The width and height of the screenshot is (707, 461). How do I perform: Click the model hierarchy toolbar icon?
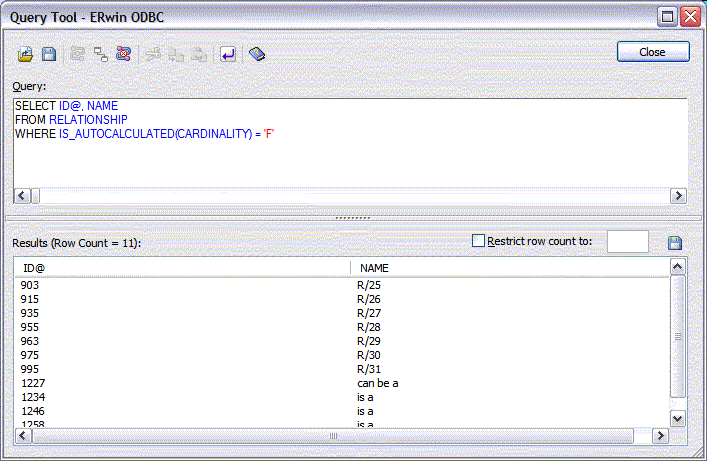[100, 54]
